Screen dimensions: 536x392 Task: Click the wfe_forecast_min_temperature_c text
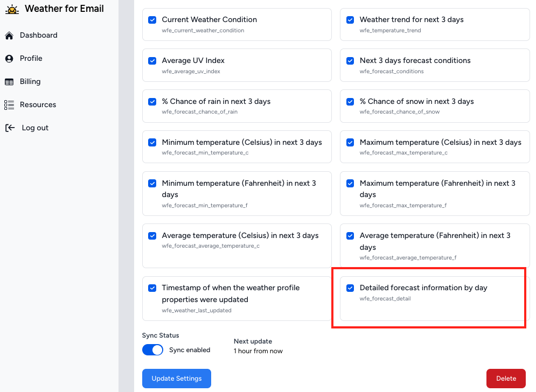(205, 153)
